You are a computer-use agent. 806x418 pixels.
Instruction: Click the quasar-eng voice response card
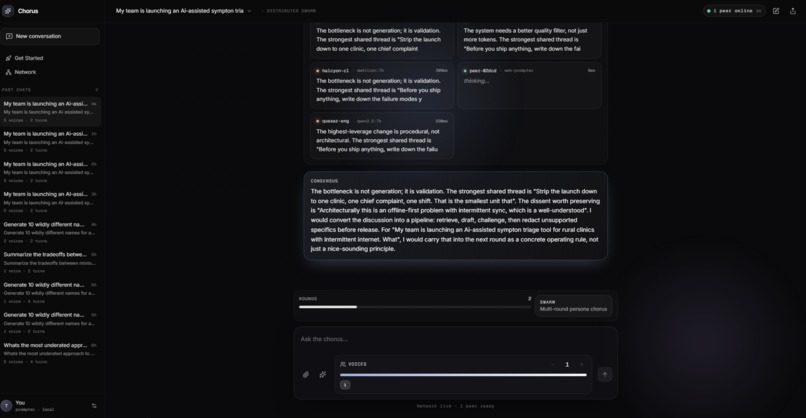(x=382, y=136)
